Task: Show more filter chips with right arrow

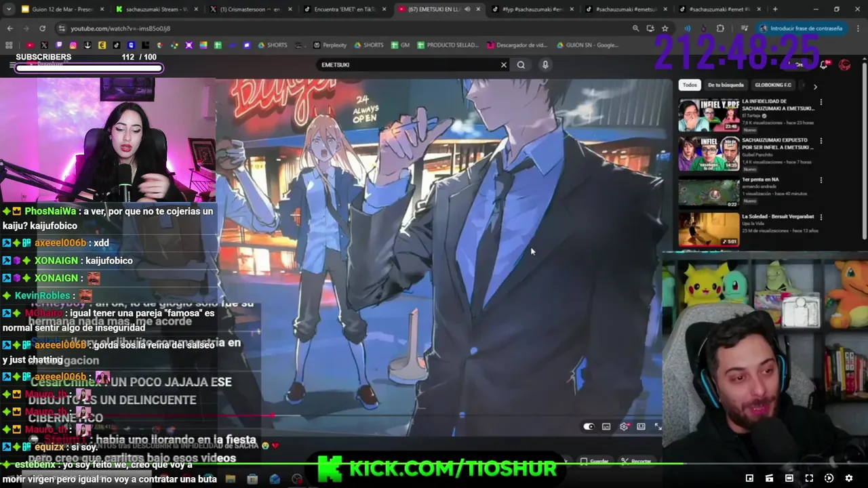Action: [x=815, y=86]
